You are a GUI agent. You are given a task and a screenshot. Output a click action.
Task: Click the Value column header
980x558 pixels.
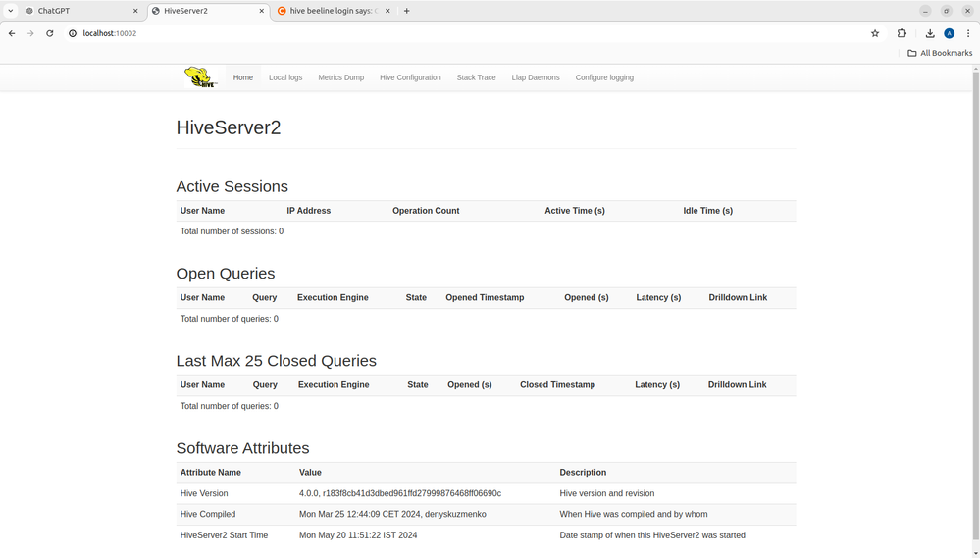[310, 473]
